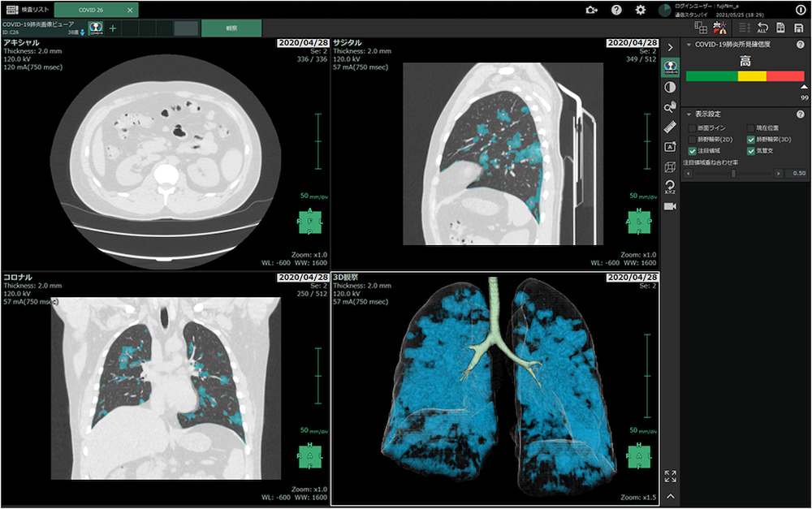The width and height of the screenshot is (812, 509).
Task: Click the Reset ALL undo icon
Action: click(762, 28)
